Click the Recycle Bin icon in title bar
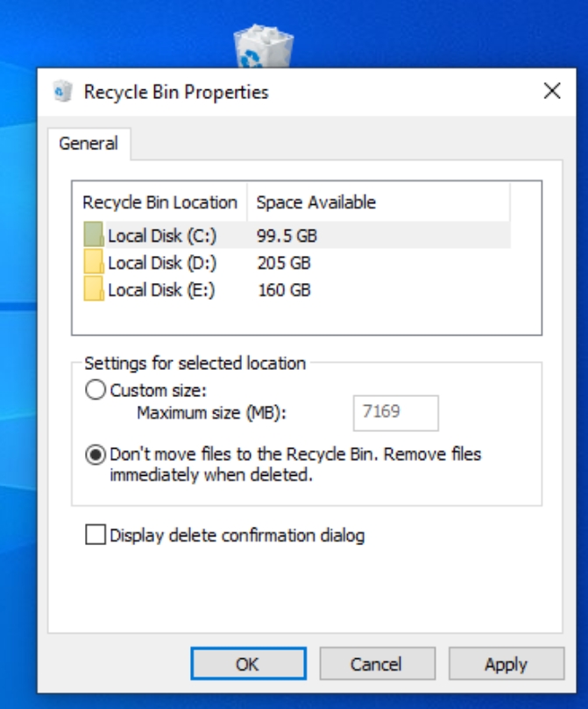The height and width of the screenshot is (709, 588). pyautogui.click(x=63, y=91)
